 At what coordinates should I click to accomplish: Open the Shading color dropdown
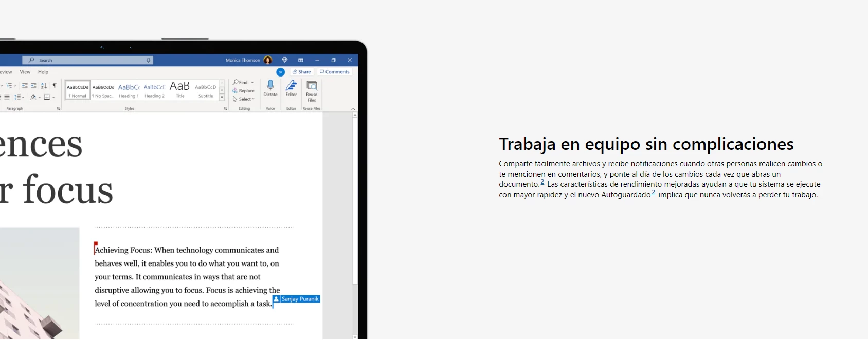pos(40,97)
